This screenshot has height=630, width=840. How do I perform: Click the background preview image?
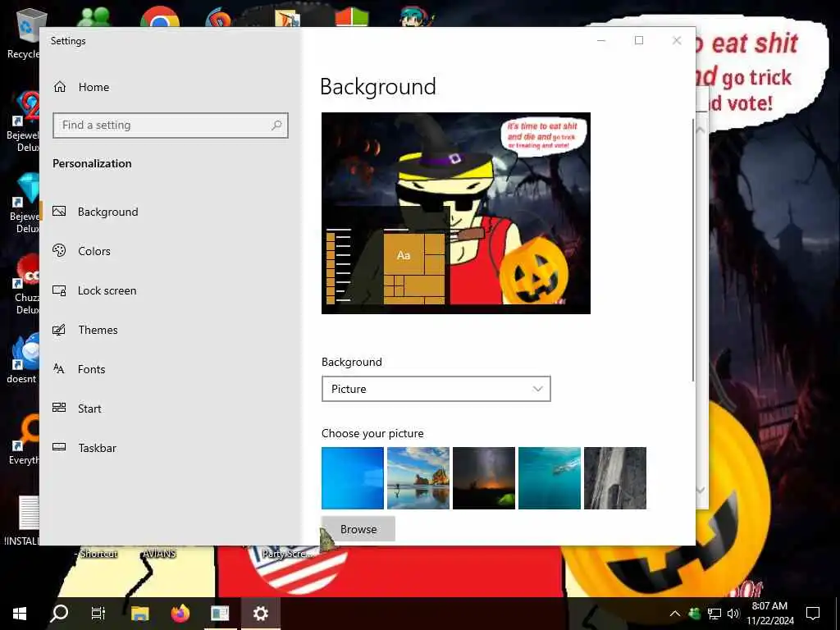click(x=456, y=213)
